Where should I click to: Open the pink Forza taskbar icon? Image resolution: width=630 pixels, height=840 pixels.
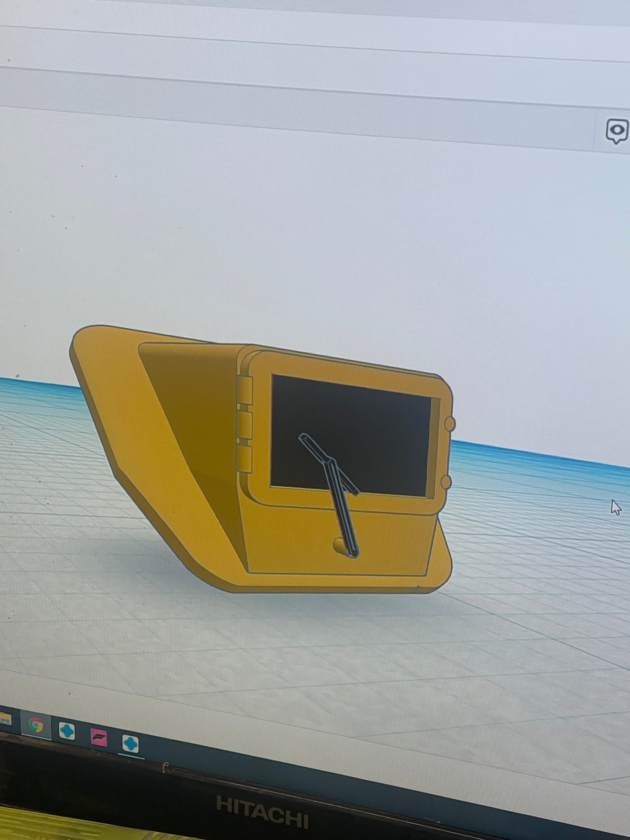99,736
